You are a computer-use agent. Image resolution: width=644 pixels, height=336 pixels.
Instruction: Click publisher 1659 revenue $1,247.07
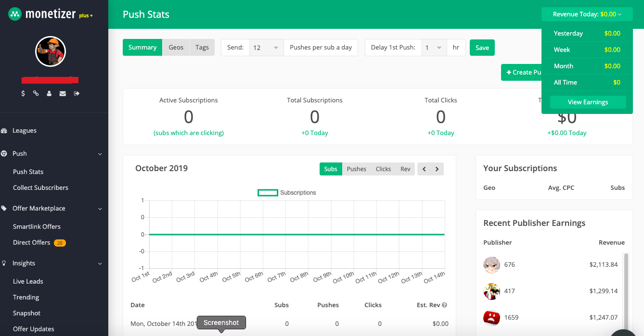tap(604, 317)
